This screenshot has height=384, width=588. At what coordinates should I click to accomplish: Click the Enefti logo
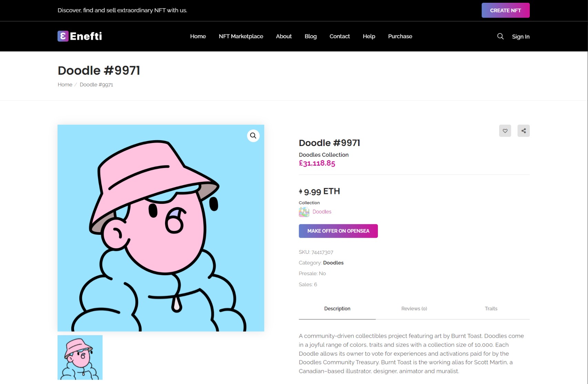[80, 36]
